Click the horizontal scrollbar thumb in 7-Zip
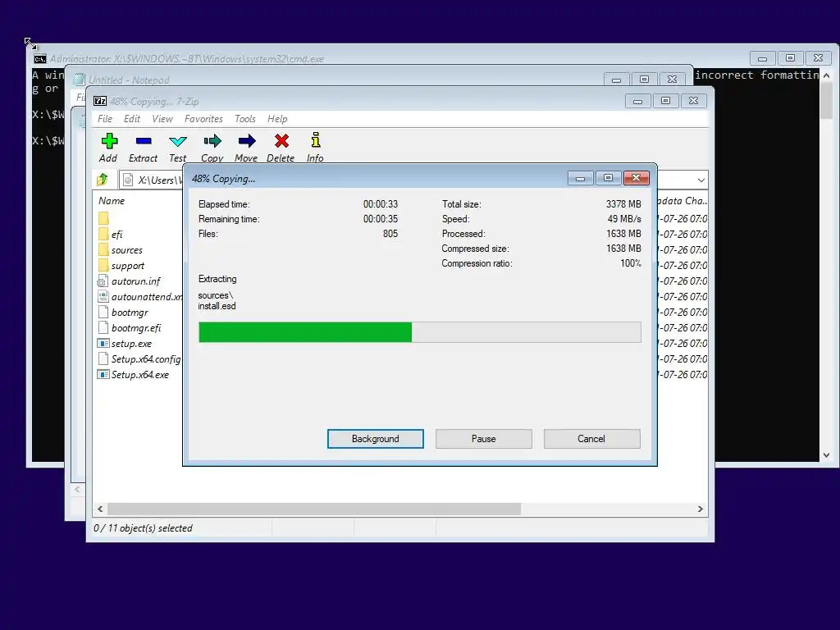This screenshot has height=630, width=840. pos(314,509)
